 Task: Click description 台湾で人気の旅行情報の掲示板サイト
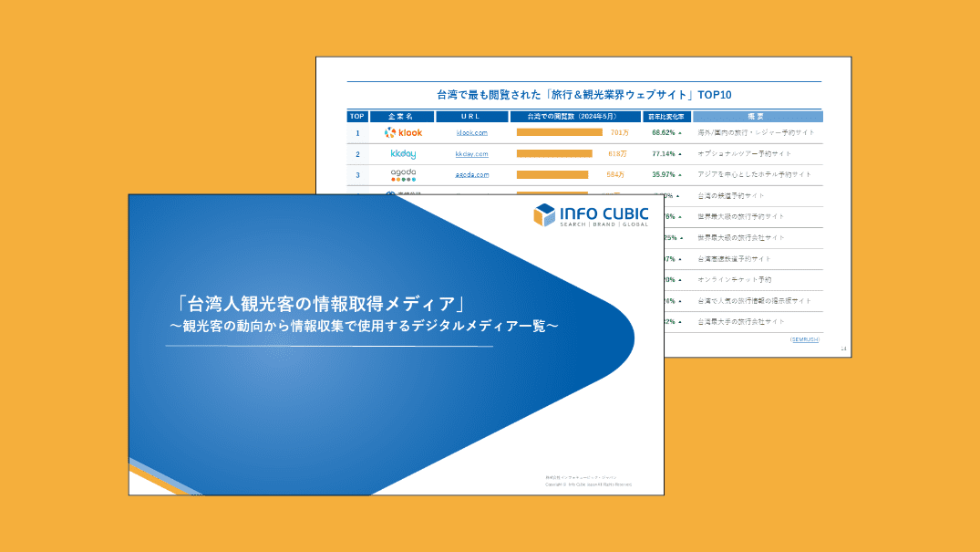(x=755, y=301)
